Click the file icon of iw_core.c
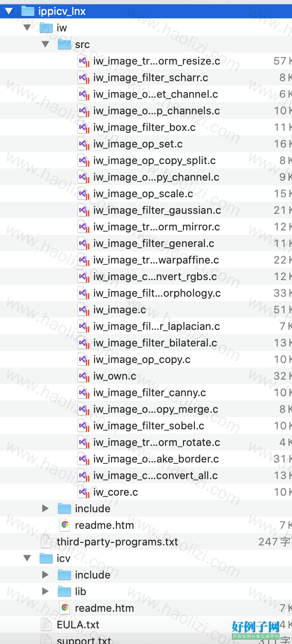The height and width of the screenshot is (644, 292). tap(84, 492)
